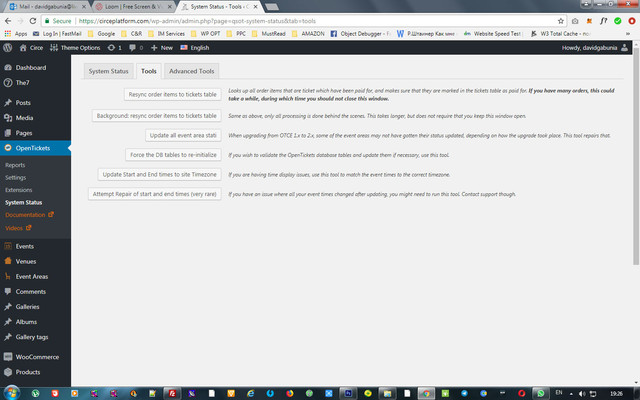Open the MustRead bookmarks folder
The image size is (640, 400).
click(x=269, y=33)
